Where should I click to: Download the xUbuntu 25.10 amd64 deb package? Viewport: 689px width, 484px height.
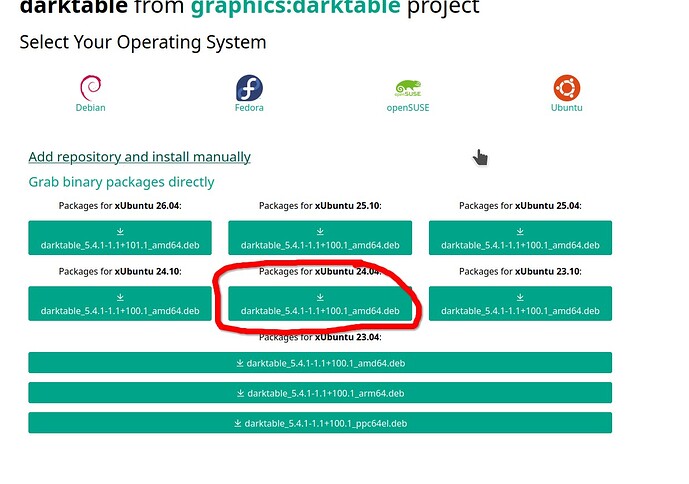(x=320, y=238)
